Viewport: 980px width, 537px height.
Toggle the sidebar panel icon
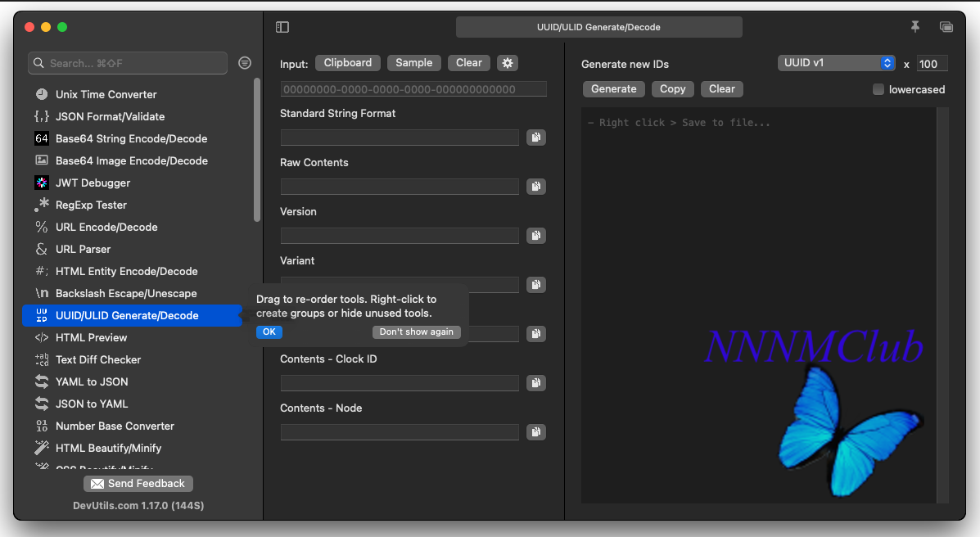tap(282, 27)
